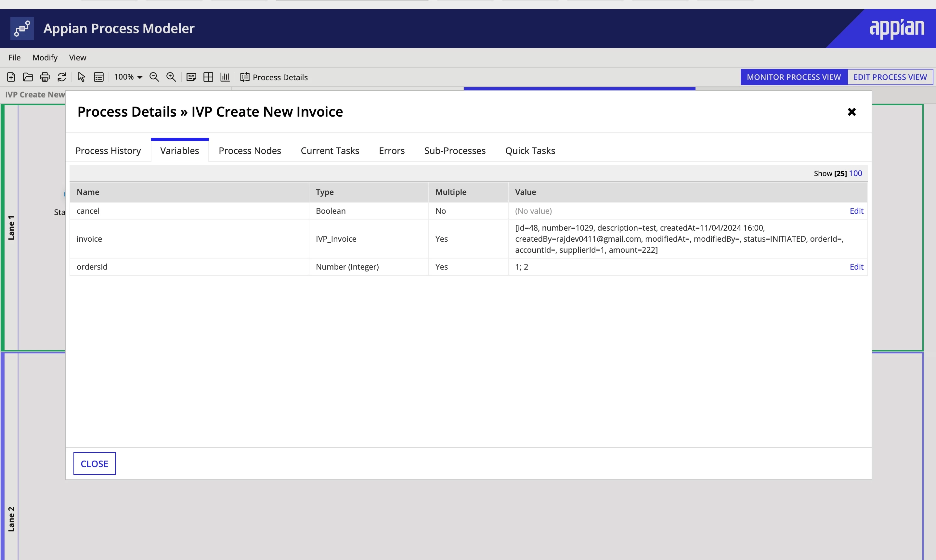Show the Quick Tasks tab
The width and height of the screenshot is (936, 560).
[530, 151]
